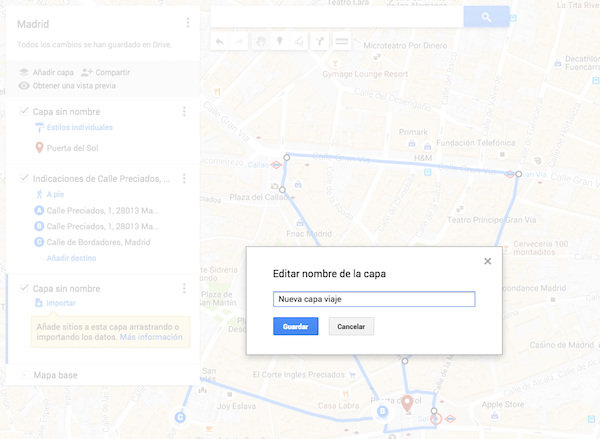Close the Editar nombre de la capa dialog
Screen dimensions: 600x439
[488, 261]
